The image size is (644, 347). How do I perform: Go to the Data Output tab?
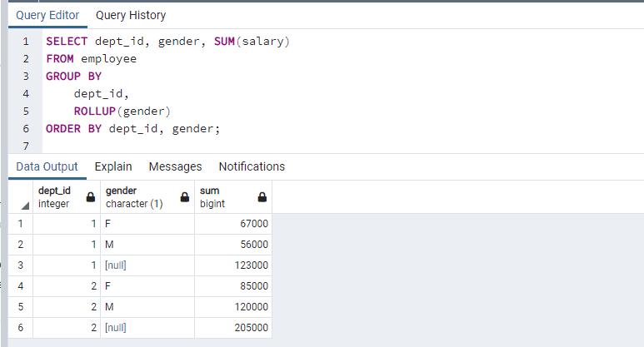point(47,166)
